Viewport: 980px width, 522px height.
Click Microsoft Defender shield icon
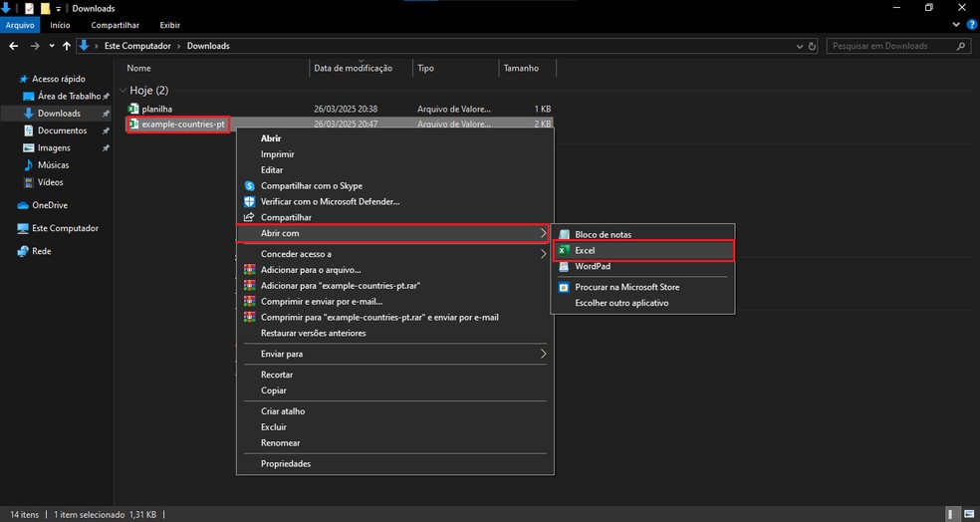(249, 202)
